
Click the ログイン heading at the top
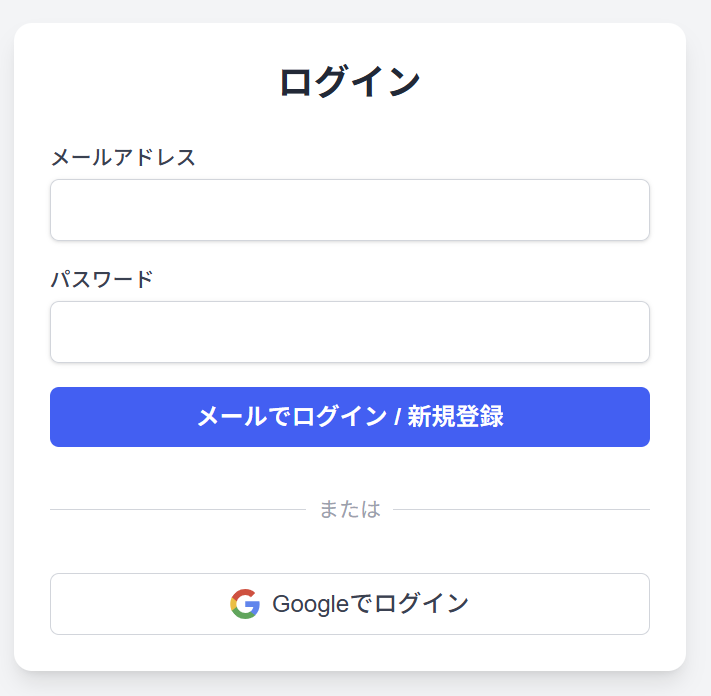click(350, 82)
